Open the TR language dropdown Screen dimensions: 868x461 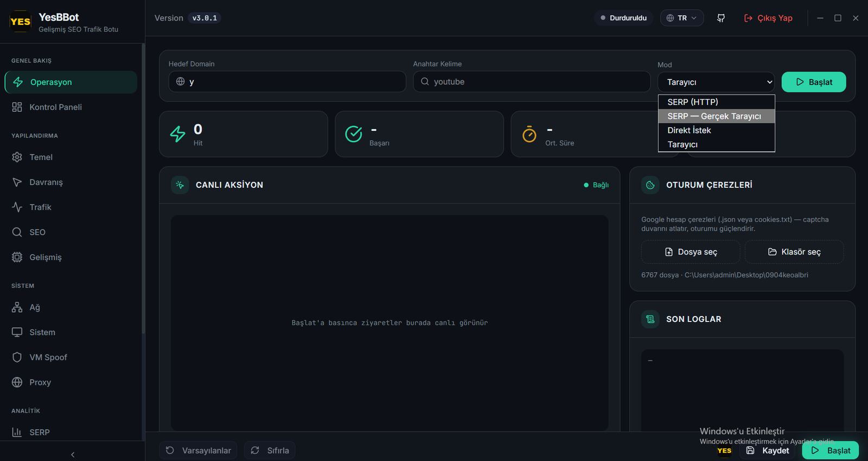point(682,18)
